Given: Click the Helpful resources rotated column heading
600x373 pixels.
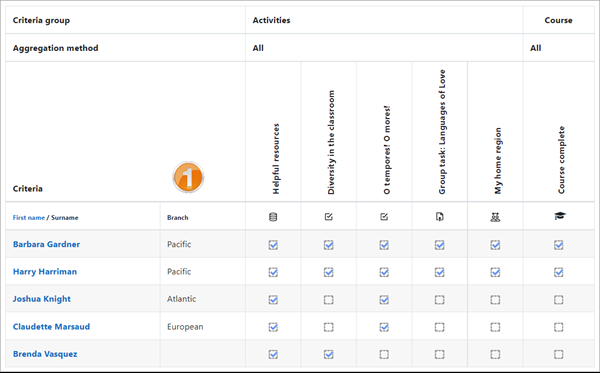Looking at the screenshot, I should click(276, 159).
